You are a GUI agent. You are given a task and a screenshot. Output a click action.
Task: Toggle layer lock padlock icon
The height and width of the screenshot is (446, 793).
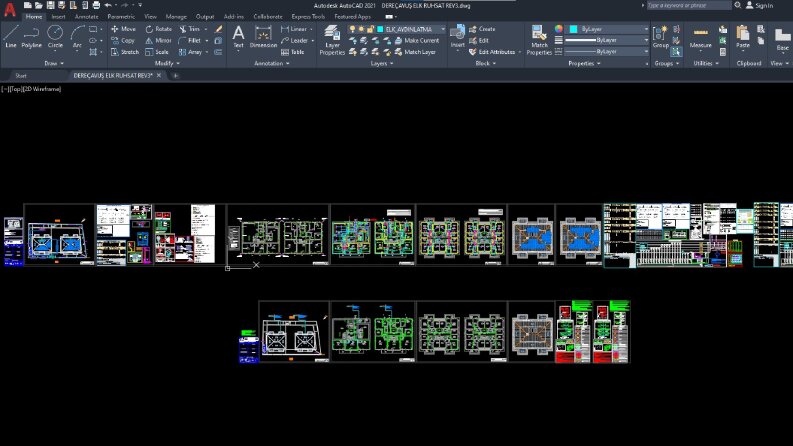tap(371, 29)
